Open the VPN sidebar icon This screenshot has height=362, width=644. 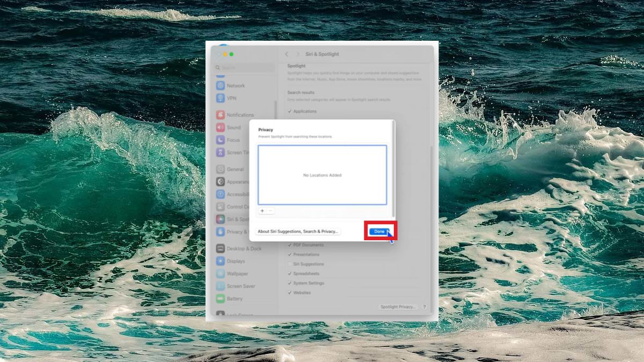click(x=221, y=98)
